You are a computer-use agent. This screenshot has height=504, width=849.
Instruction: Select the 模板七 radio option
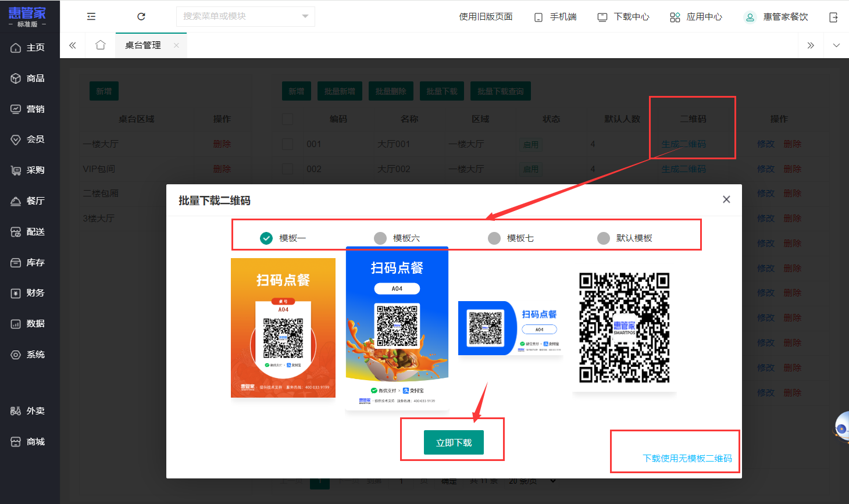(511, 238)
